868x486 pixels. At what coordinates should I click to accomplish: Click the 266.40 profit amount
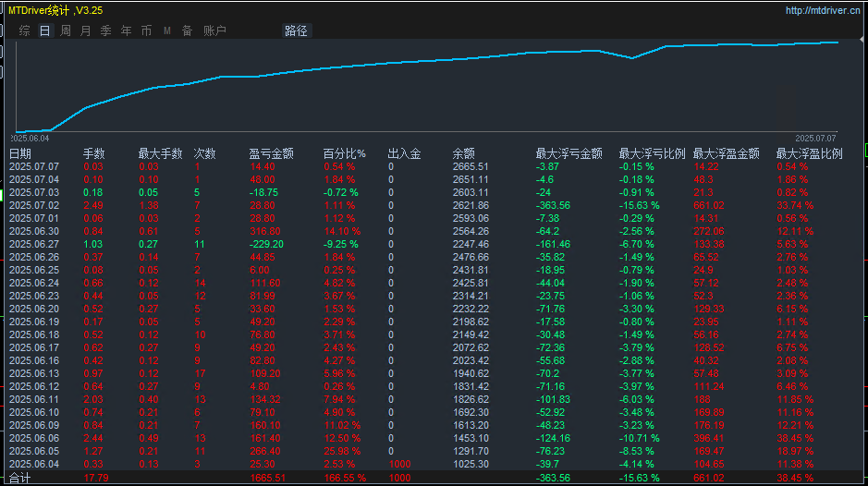coord(265,451)
